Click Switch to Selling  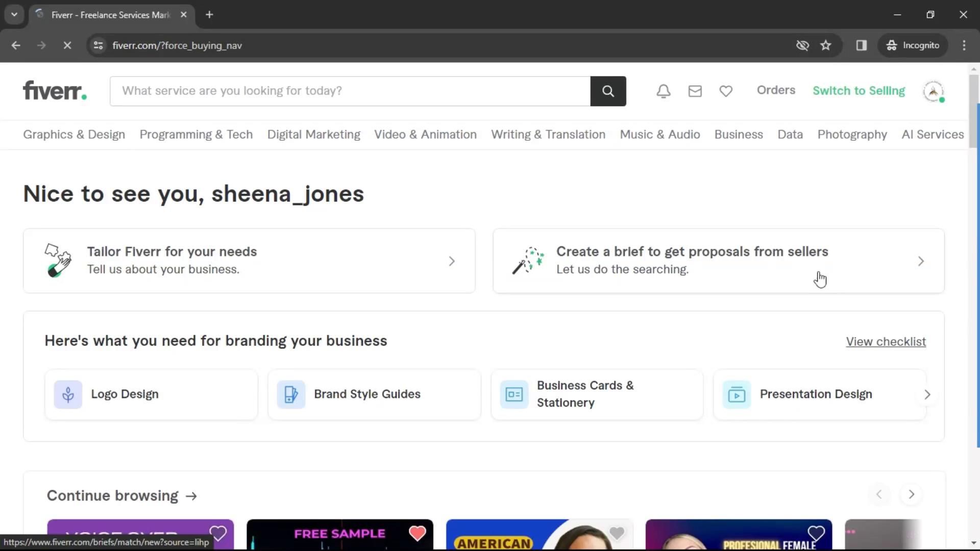[859, 91]
